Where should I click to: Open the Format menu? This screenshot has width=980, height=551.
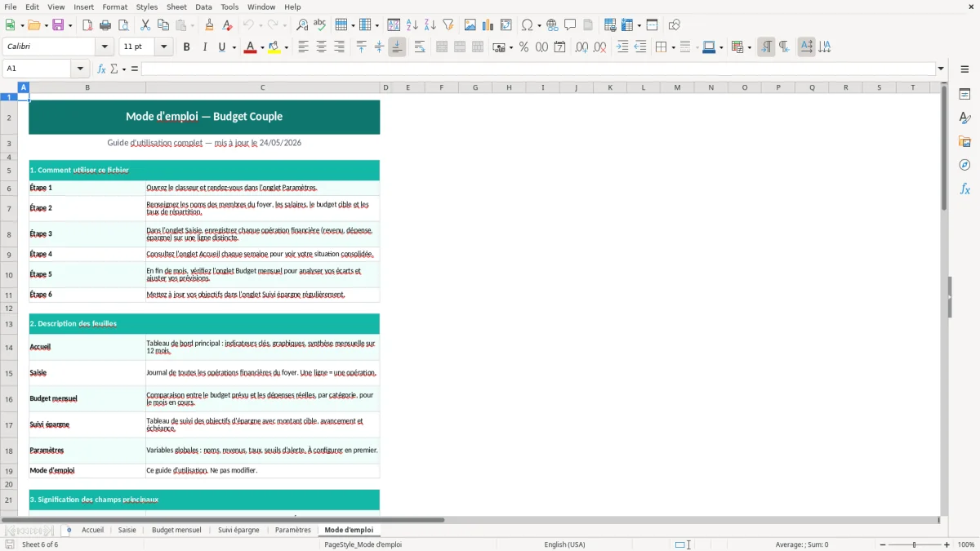click(114, 7)
